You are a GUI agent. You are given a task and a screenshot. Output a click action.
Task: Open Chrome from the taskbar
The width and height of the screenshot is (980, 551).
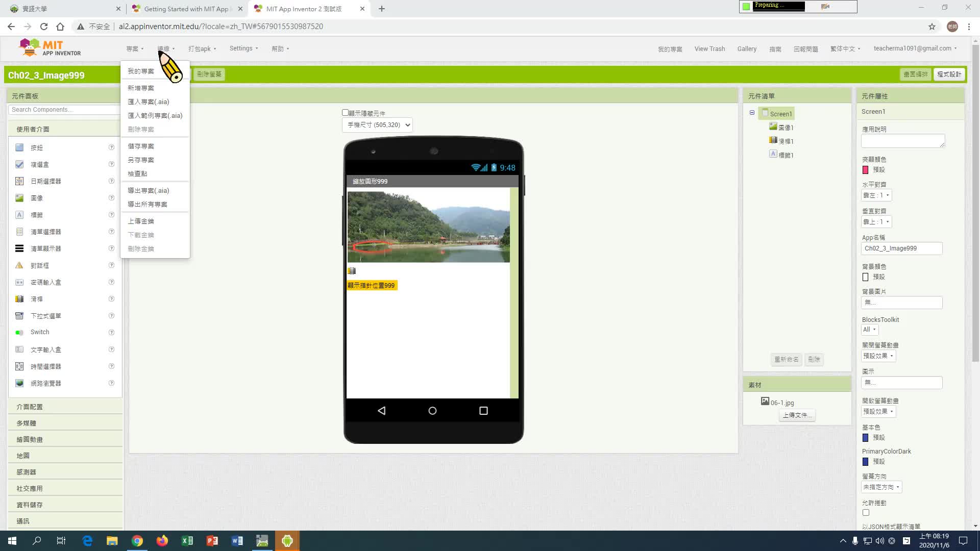pos(137,541)
